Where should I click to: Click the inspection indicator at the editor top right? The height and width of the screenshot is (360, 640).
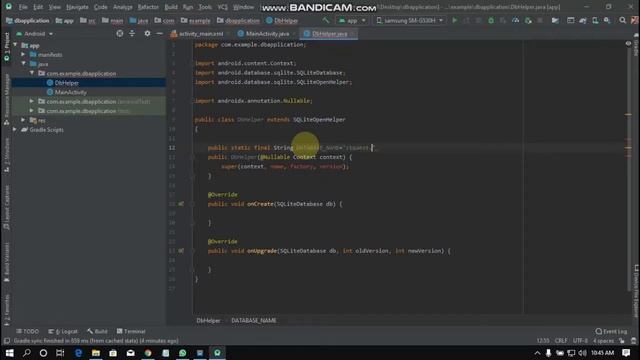click(x=628, y=43)
